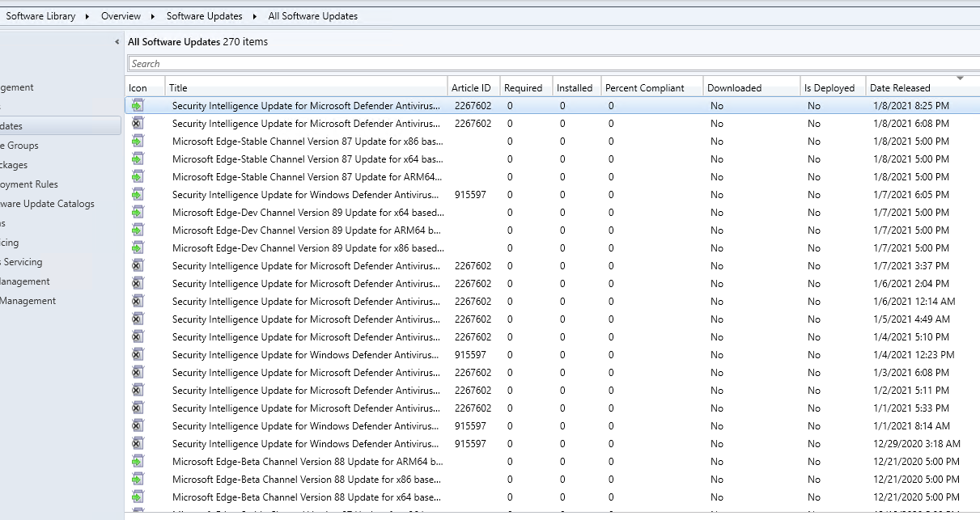This screenshot has height=520, width=980.
Task: Collapse the left navigation pane arrow
Action: (117, 41)
